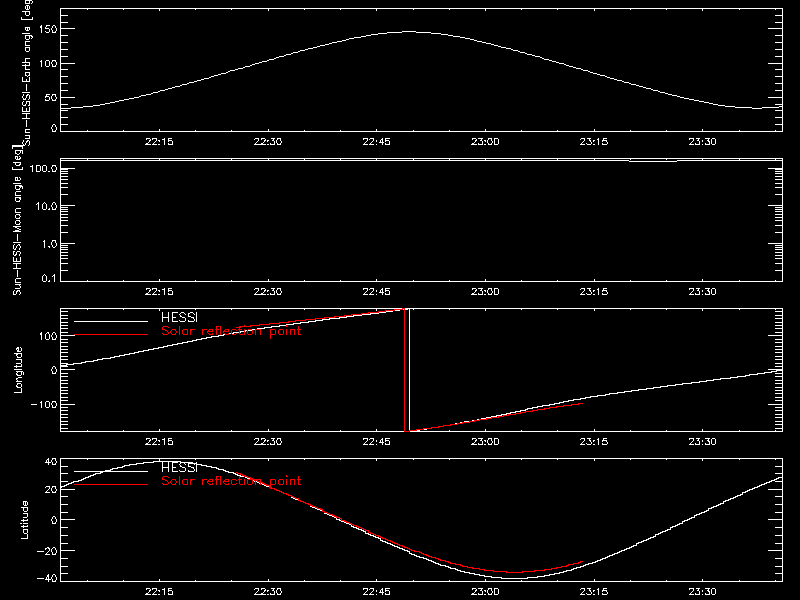Click HESSI legend text in Longitude plot
The image size is (800, 600).
(180, 317)
